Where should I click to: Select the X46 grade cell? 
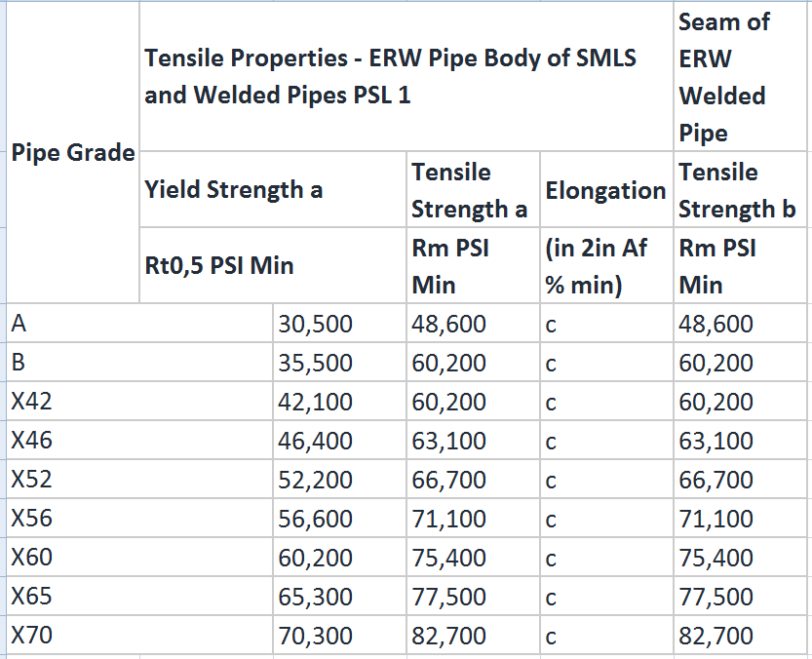139,441
